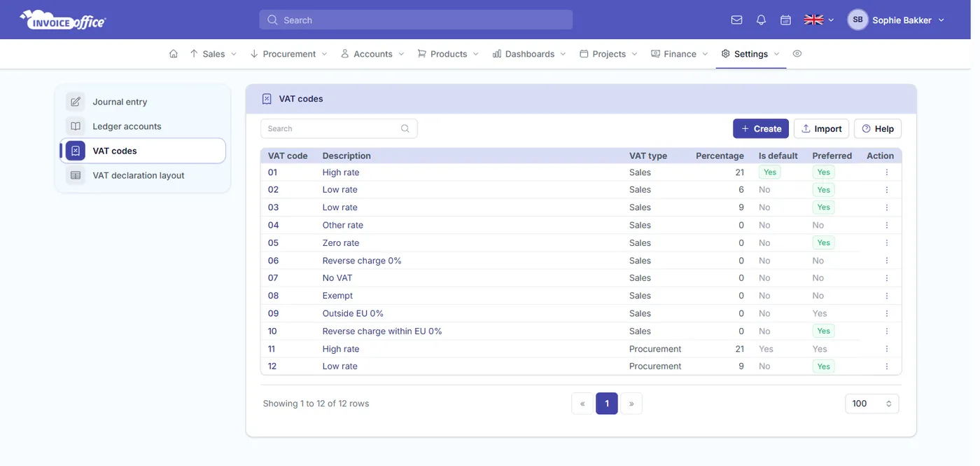
Task: Select VAT codes in sidebar
Action: click(x=142, y=151)
